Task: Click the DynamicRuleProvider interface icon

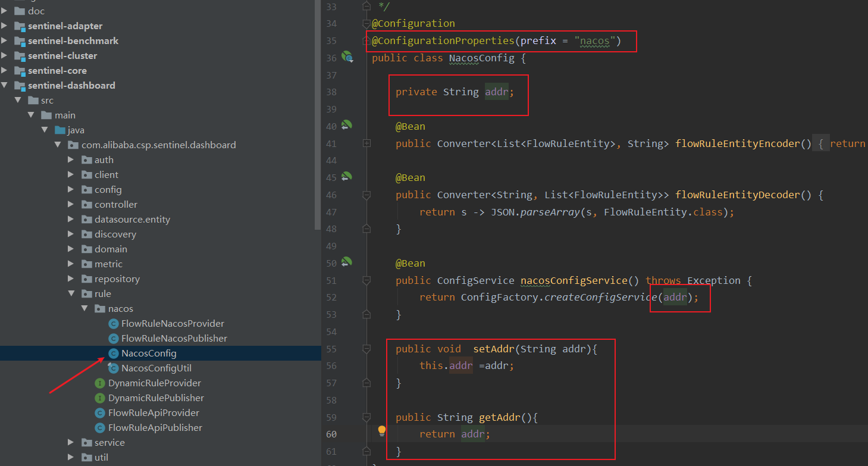Action: click(100, 383)
